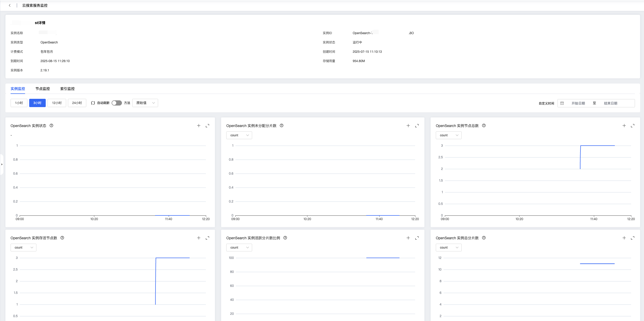
Task: Expand the 实例总分片数 chart to fullscreen
Action: 633,238
